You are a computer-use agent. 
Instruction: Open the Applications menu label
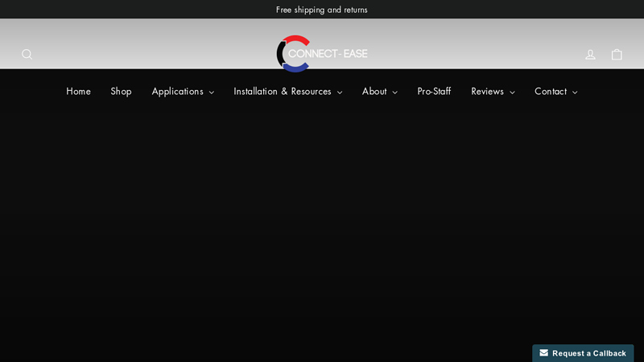[x=177, y=92]
